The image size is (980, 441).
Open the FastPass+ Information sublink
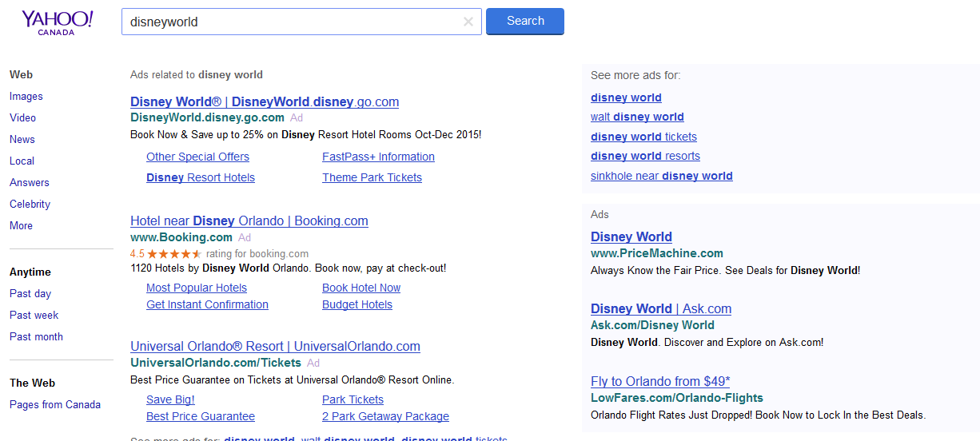pos(378,157)
